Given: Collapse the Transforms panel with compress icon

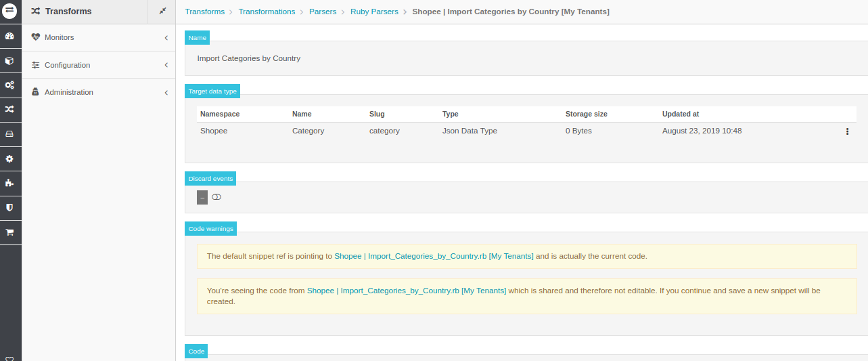Looking at the screenshot, I should pyautogui.click(x=162, y=11).
